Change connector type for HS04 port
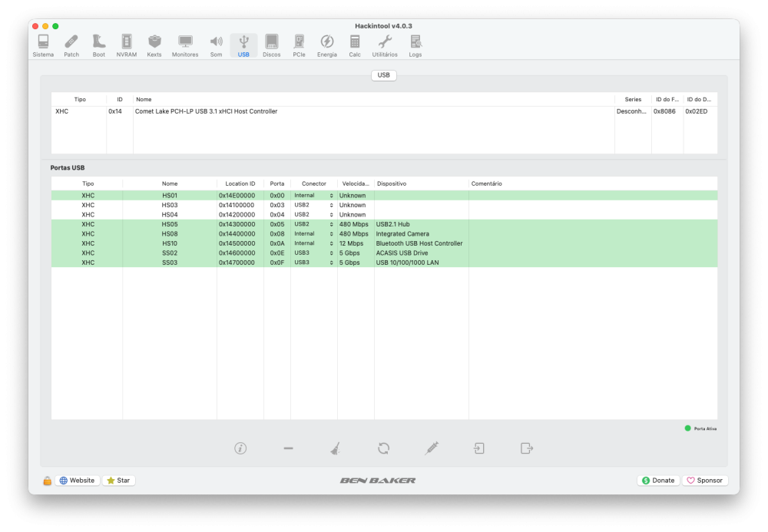The width and height of the screenshot is (768, 532). [313, 214]
